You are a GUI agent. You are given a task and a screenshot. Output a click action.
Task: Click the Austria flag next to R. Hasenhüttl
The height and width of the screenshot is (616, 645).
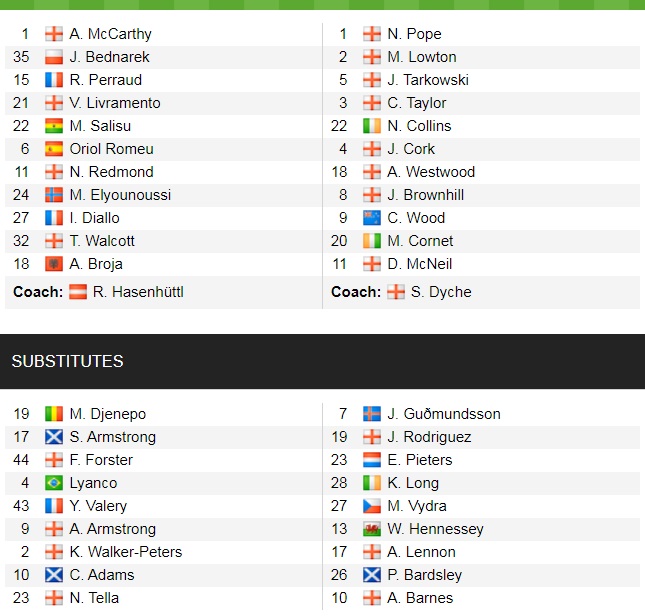point(78,292)
